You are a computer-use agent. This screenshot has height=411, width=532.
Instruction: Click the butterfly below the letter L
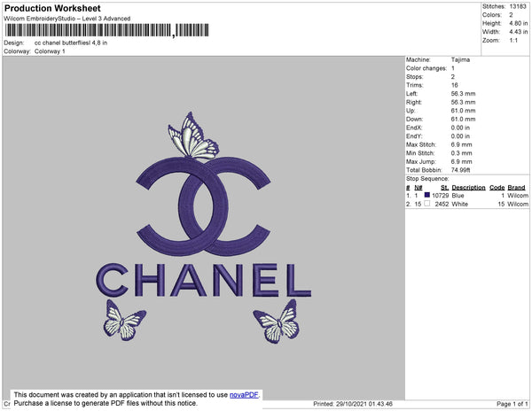pos(276,322)
